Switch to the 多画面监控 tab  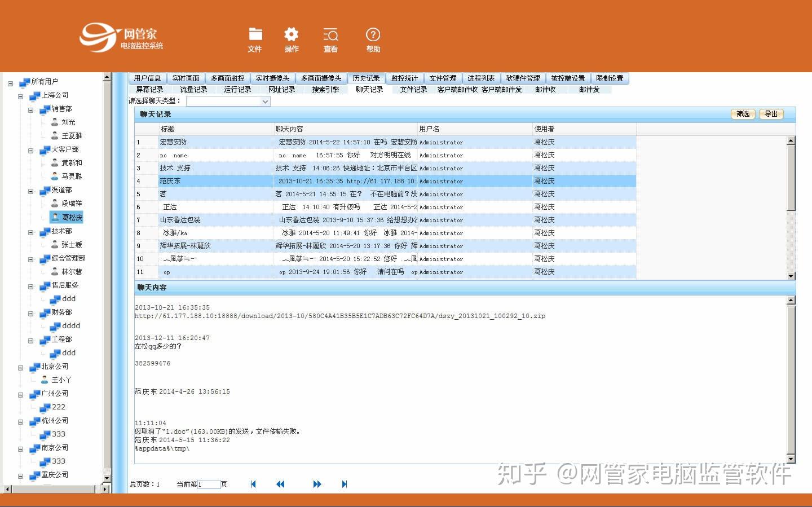click(227, 78)
